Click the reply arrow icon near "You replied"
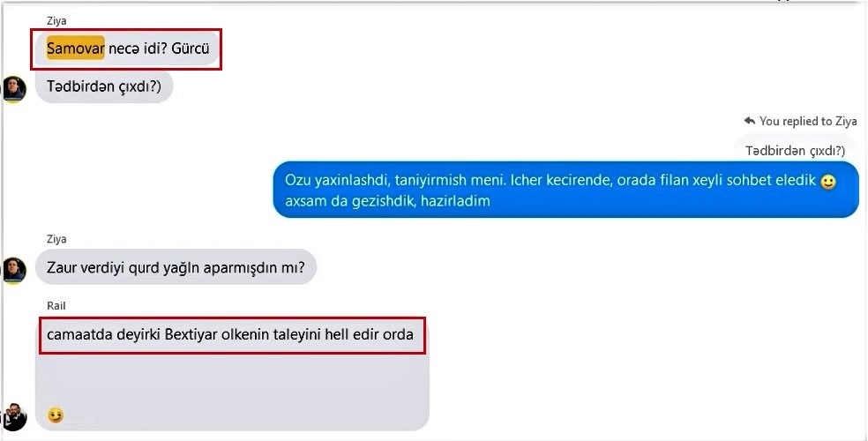Image resolution: width=868 pixels, height=441 pixels. (750, 121)
